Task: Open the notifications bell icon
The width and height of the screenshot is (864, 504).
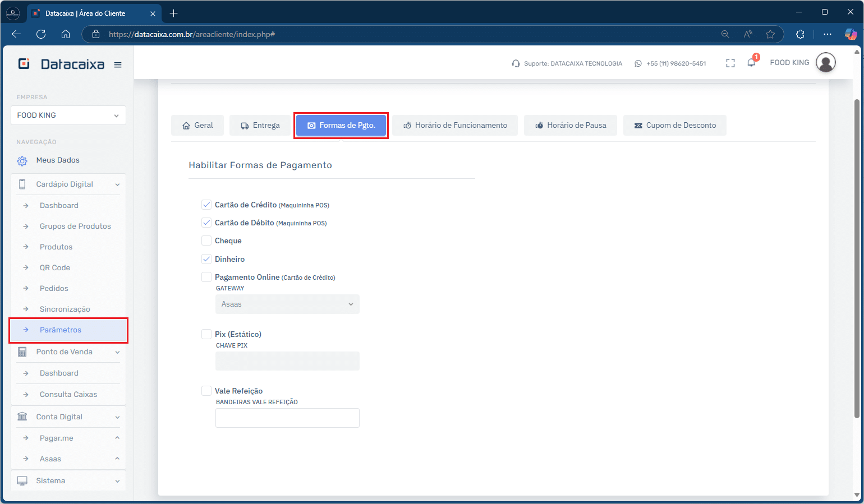Action: click(x=751, y=63)
